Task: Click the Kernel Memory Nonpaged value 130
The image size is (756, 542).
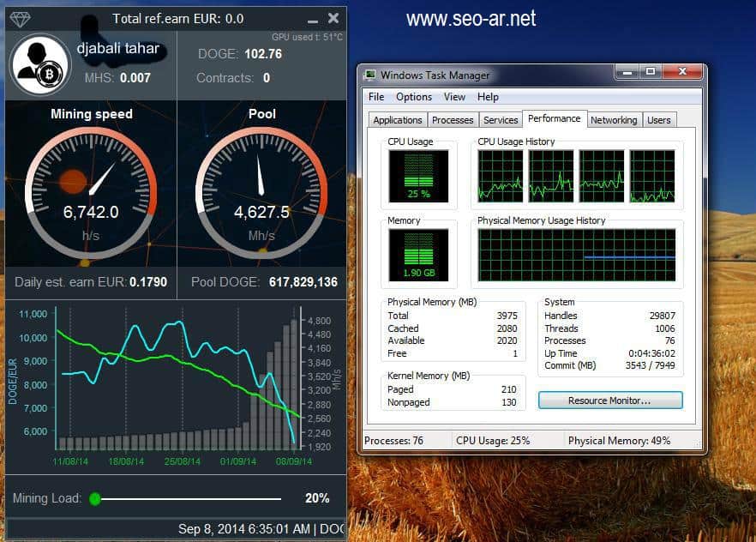Action: [x=508, y=402]
